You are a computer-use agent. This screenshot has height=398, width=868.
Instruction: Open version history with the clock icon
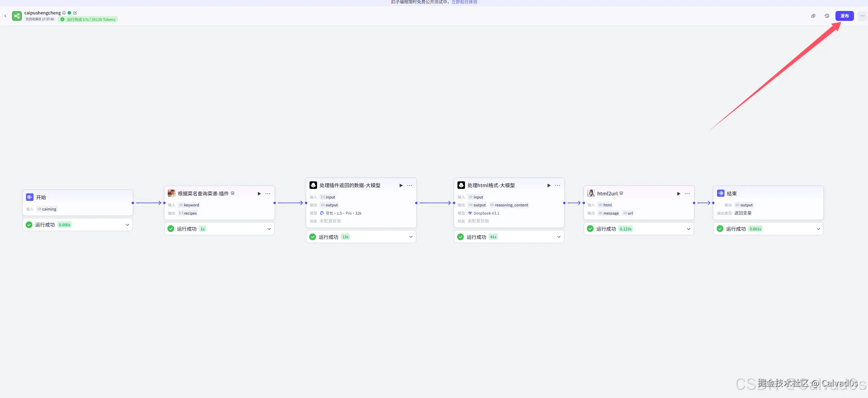tap(827, 16)
